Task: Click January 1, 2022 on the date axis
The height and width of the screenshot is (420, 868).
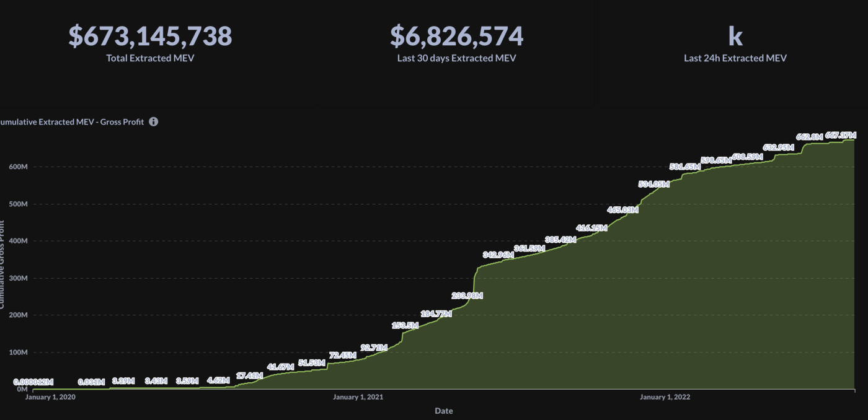Action: click(x=665, y=397)
